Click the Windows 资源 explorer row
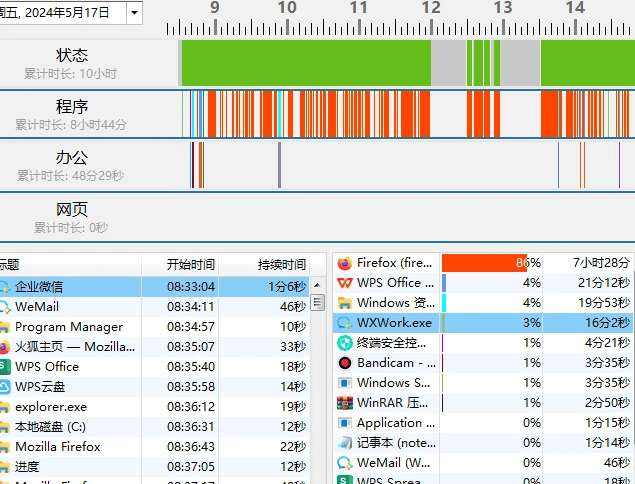Viewport: 635px width, 484px height. coord(484,303)
